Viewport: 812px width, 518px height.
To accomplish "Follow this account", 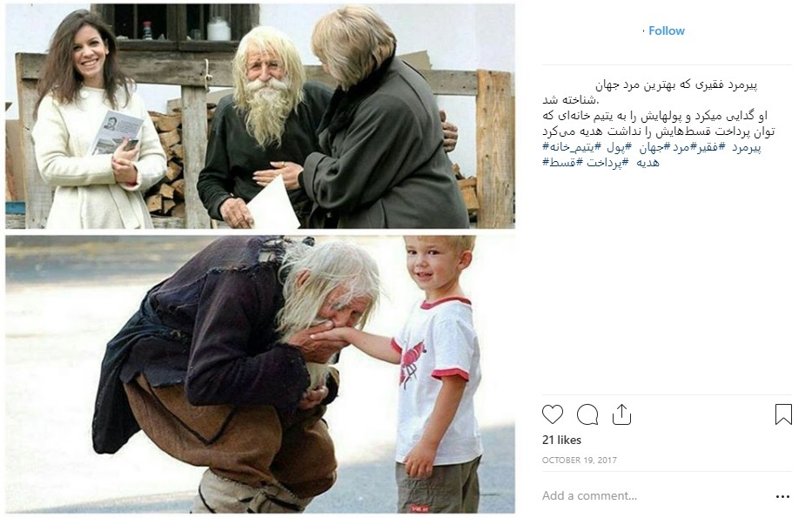I will click(x=667, y=30).
